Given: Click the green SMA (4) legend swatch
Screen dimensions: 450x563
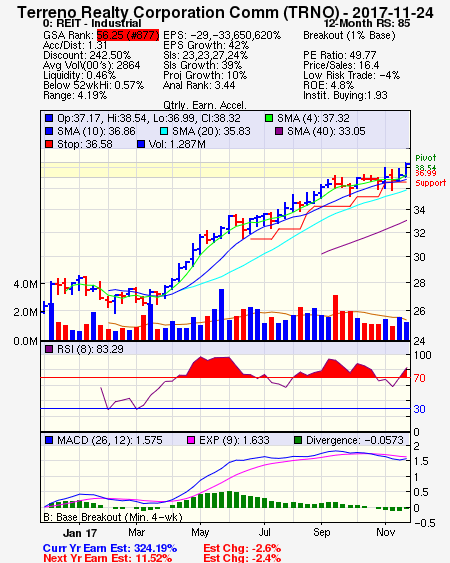Looking at the screenshot, I should click(269, 118).
